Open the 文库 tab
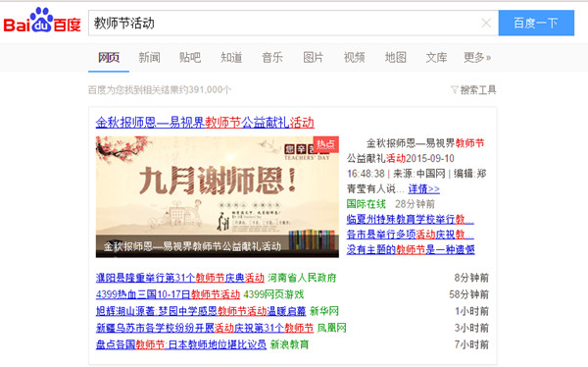 [x=436, y=58]
